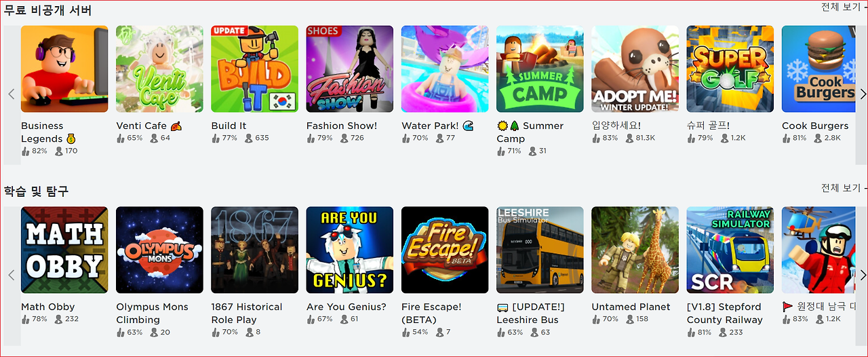Open the Business Legends game thumbnail
The width and height of the screenshot is (868, 357).
[64, 69]
